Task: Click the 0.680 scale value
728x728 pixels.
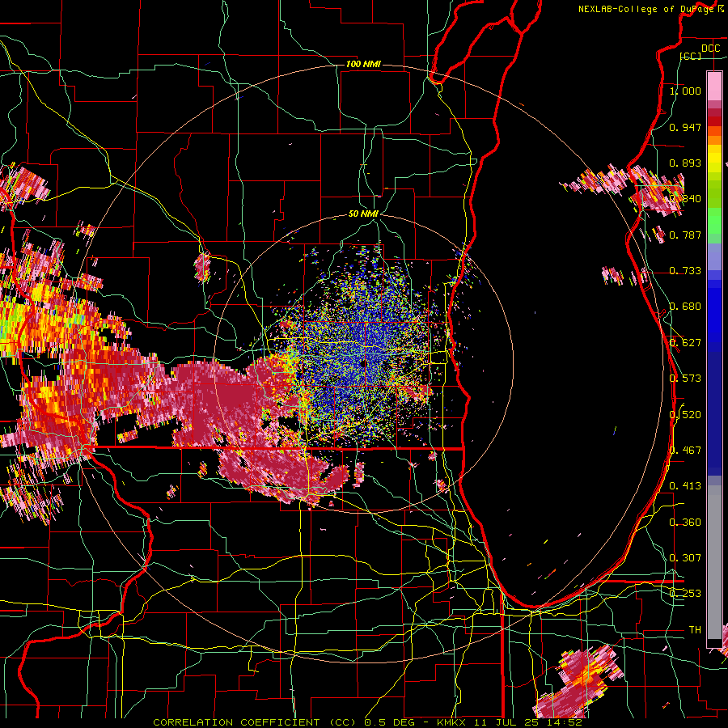Action: 685,307
